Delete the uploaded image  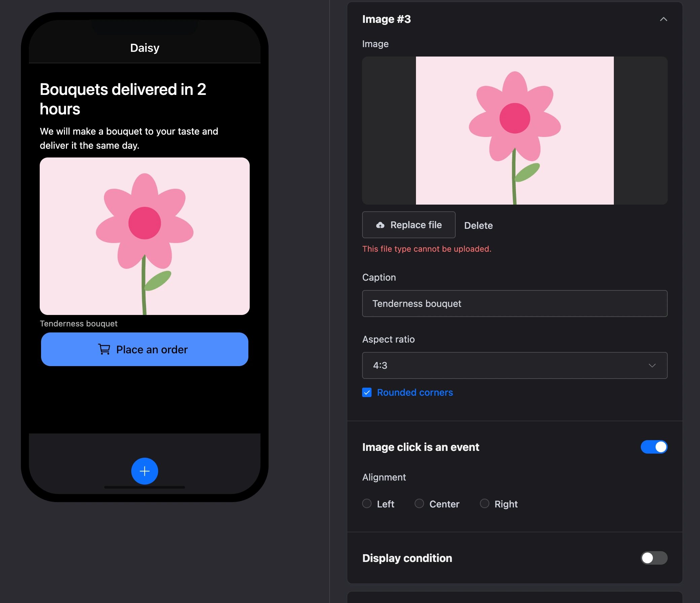(x=478, y=226)
